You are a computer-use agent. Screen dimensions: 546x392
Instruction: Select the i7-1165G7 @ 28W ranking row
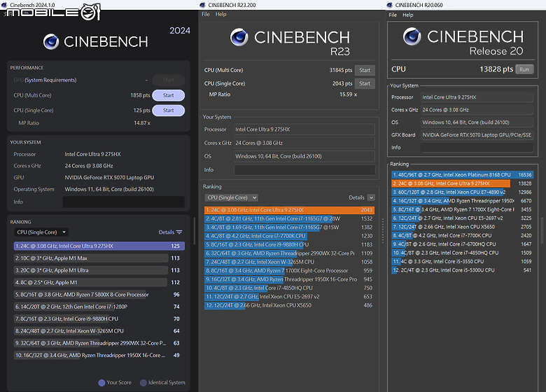click(x=289, y=218)
